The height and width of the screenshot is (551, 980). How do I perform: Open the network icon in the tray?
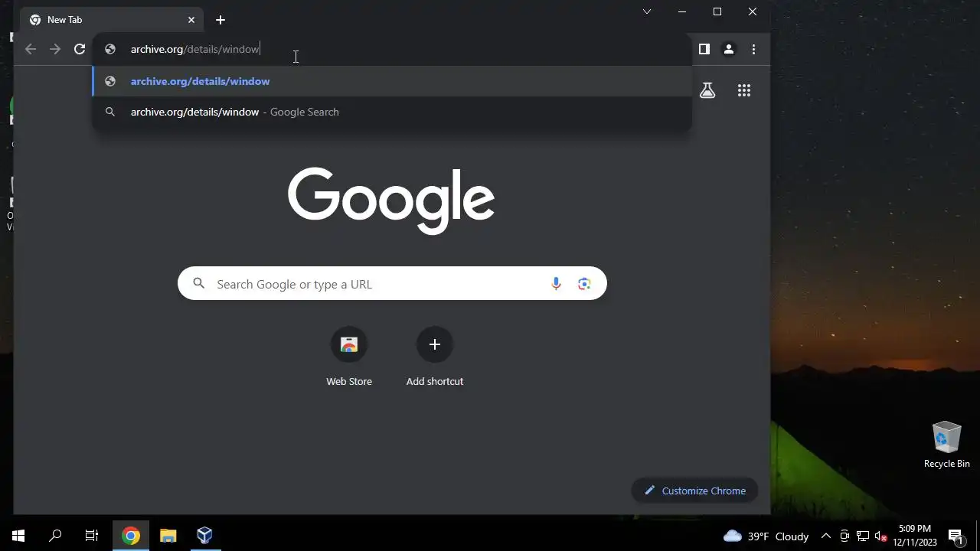[863, 536]
